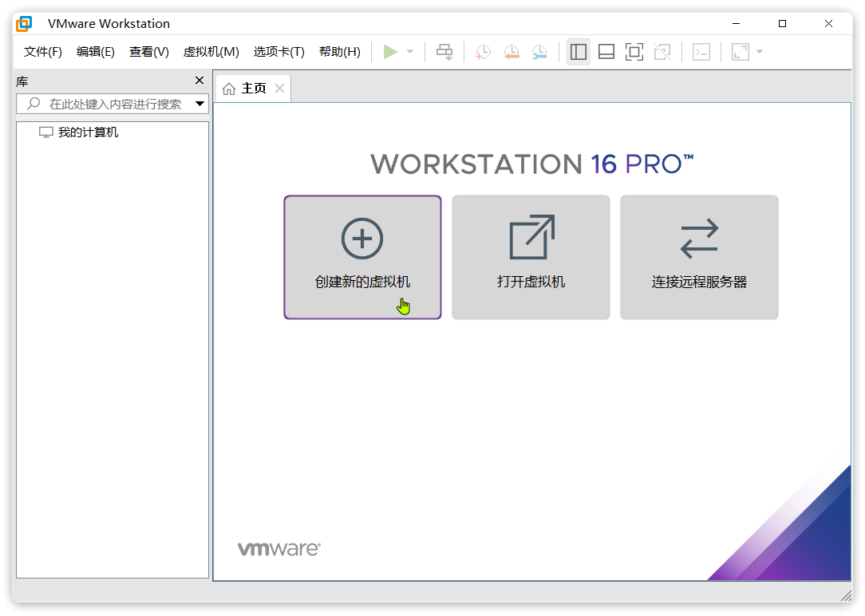
Task: Select 连接远程服务器 option
Action: coord(699,257)
